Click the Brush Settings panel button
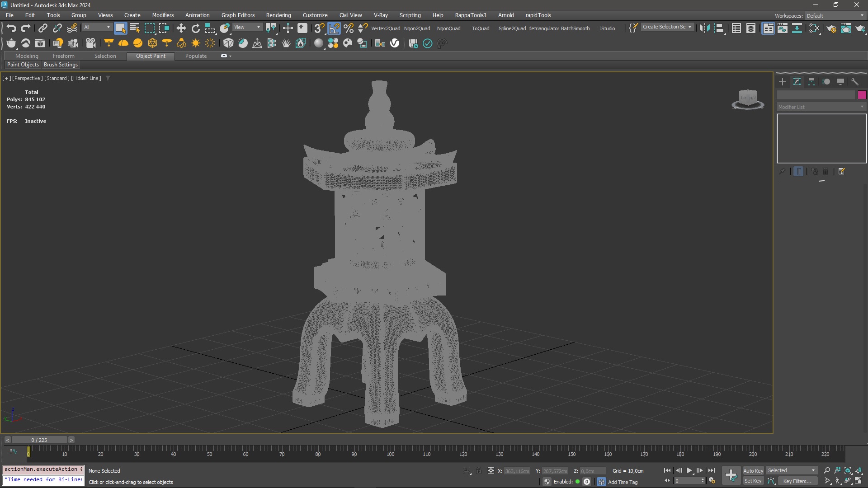The height and width of the screenshot is (488, 868). pos(61,65)
